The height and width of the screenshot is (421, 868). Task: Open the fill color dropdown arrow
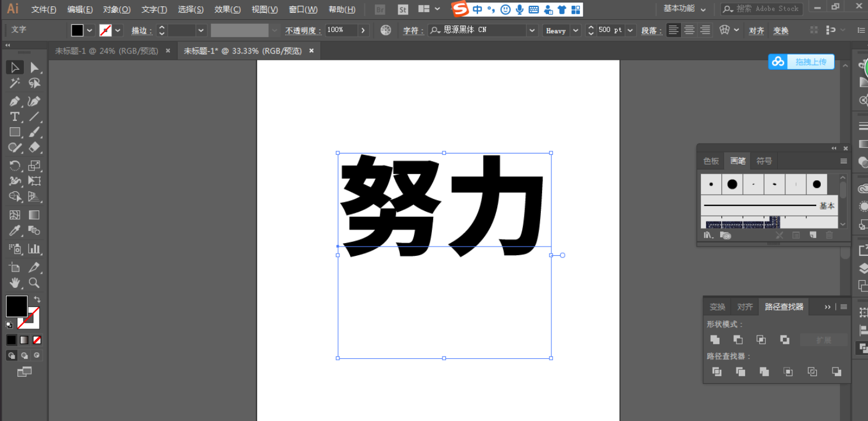click(90, 30)
